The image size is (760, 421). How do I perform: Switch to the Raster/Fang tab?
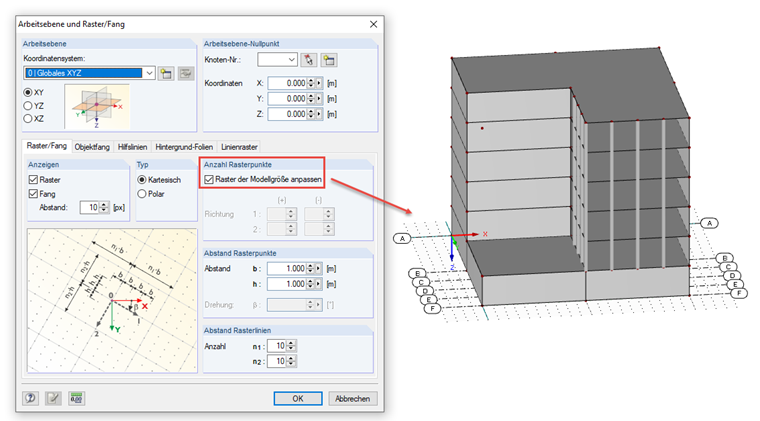pyautogui.click(x=47, y=146)
